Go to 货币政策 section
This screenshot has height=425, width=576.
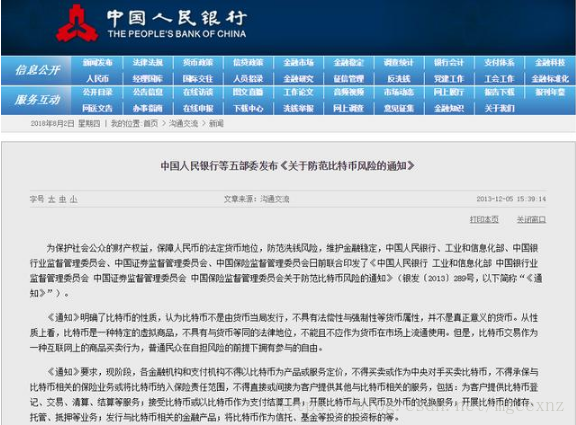[198, 62]
